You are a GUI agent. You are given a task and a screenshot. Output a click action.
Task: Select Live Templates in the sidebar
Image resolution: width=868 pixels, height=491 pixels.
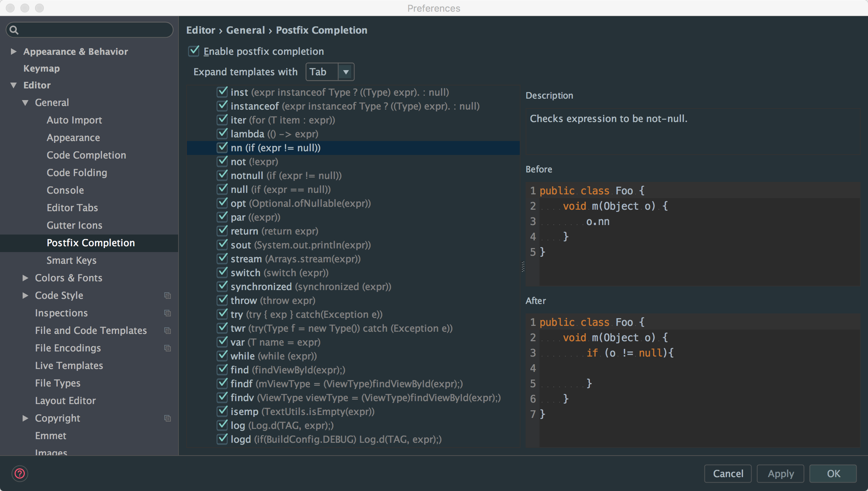[69, 365]
